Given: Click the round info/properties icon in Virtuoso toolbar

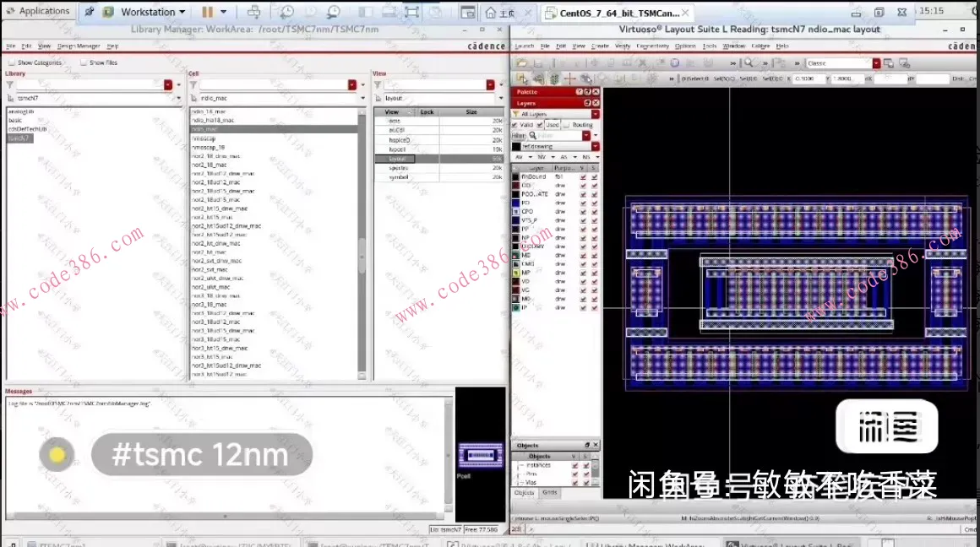Looking at the screenshot, I should [675, 63].
